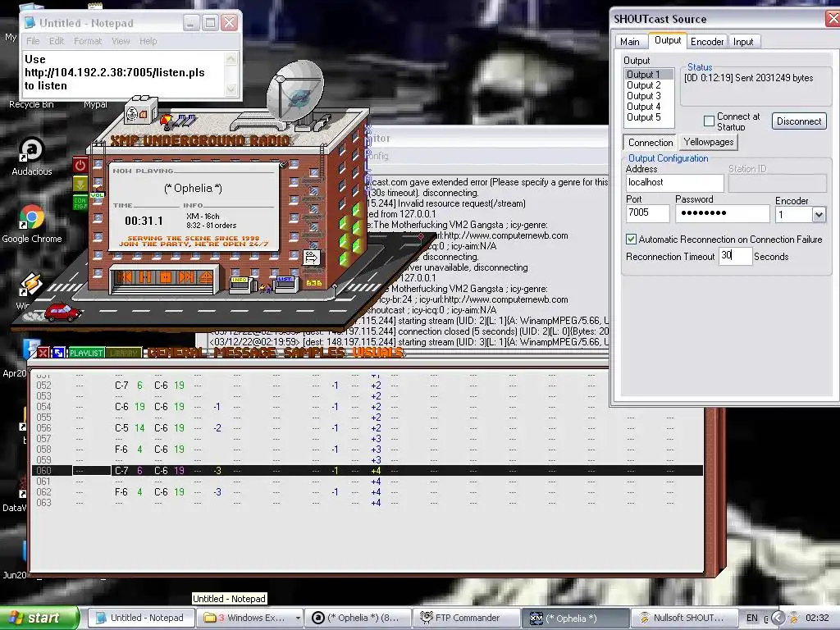Switch to the PLAYLIST button in XMPlay panel

tap(86, 353)
